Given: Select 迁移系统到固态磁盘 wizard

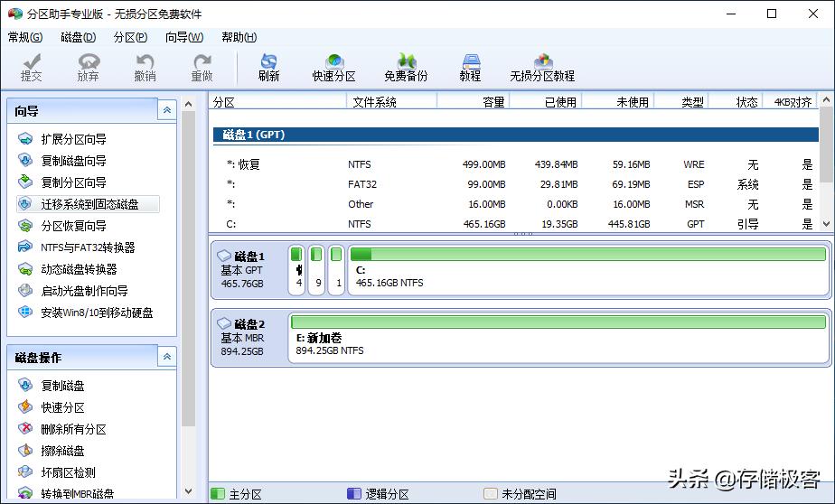Looking at the screenshot, I should [88, 204].
